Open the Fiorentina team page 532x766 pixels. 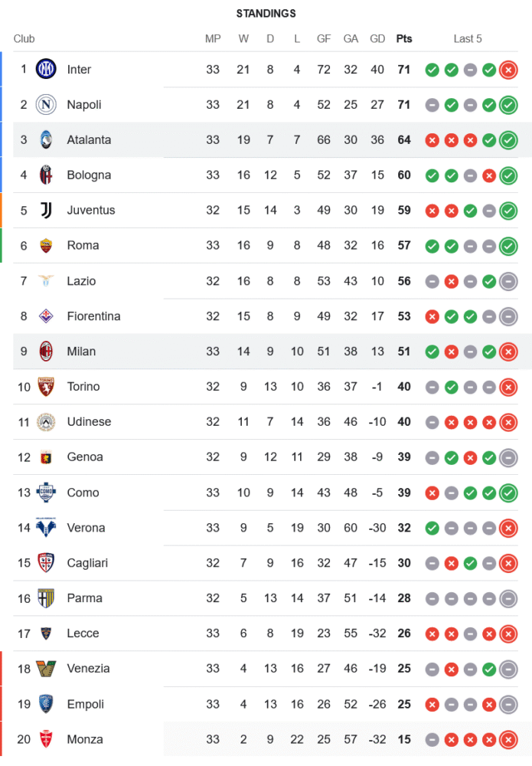tap(93, 316)
